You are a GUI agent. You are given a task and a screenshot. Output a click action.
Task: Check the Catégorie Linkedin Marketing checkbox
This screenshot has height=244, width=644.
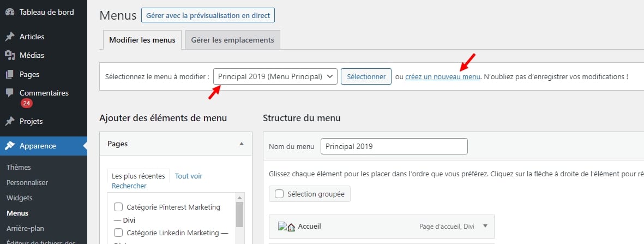[x=118, y=233]
